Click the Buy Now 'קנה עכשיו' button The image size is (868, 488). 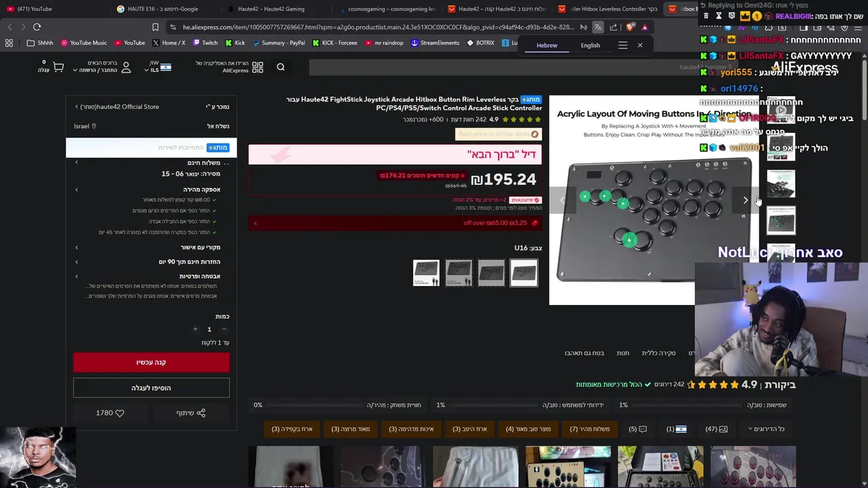tap(151, 363)
